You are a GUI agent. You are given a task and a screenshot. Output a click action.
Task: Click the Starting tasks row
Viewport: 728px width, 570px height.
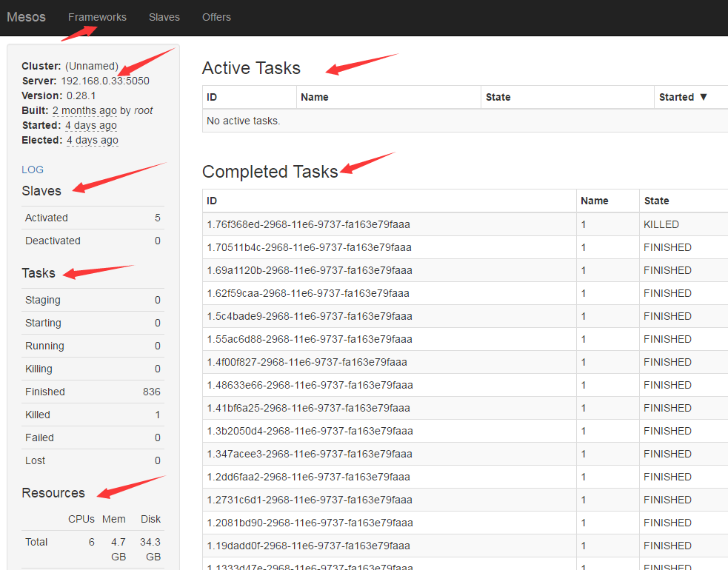[93, 323]
